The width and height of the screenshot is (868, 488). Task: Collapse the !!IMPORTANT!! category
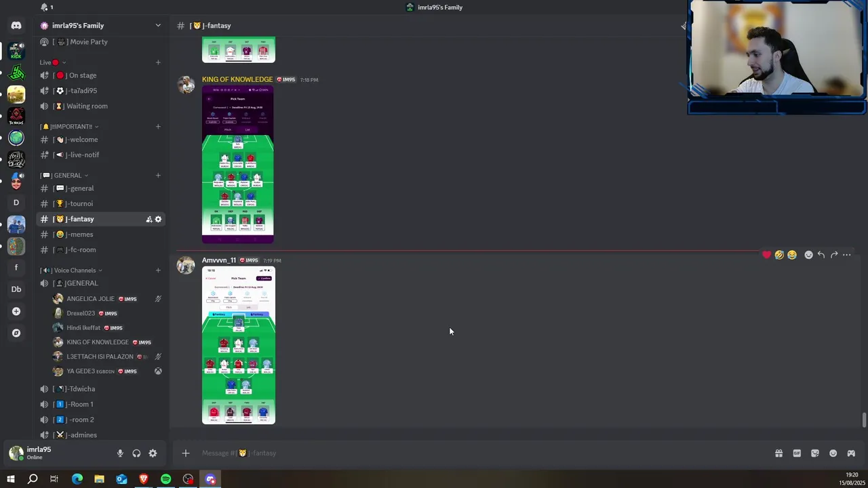[x=70, y=127]
